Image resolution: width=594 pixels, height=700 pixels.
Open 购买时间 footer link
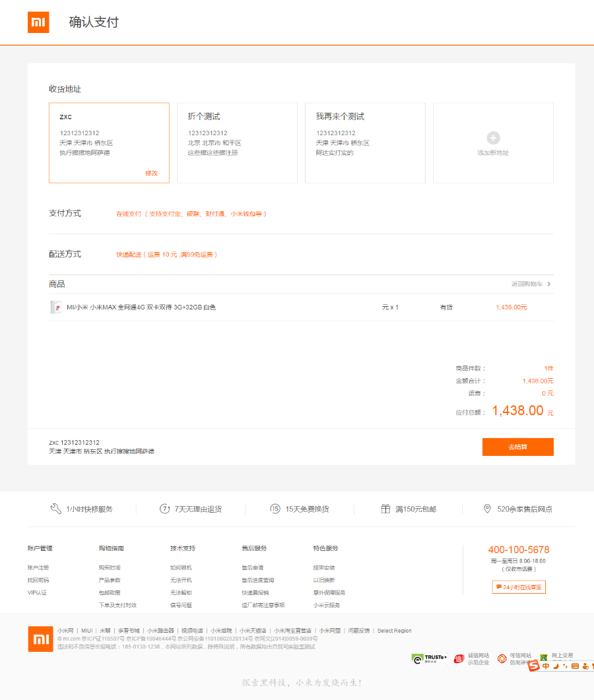pos(110,568)
